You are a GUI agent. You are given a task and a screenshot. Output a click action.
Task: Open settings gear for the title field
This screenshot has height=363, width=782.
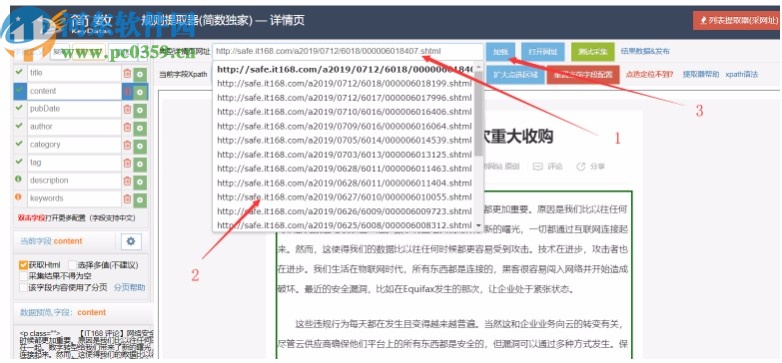[140, 74]
